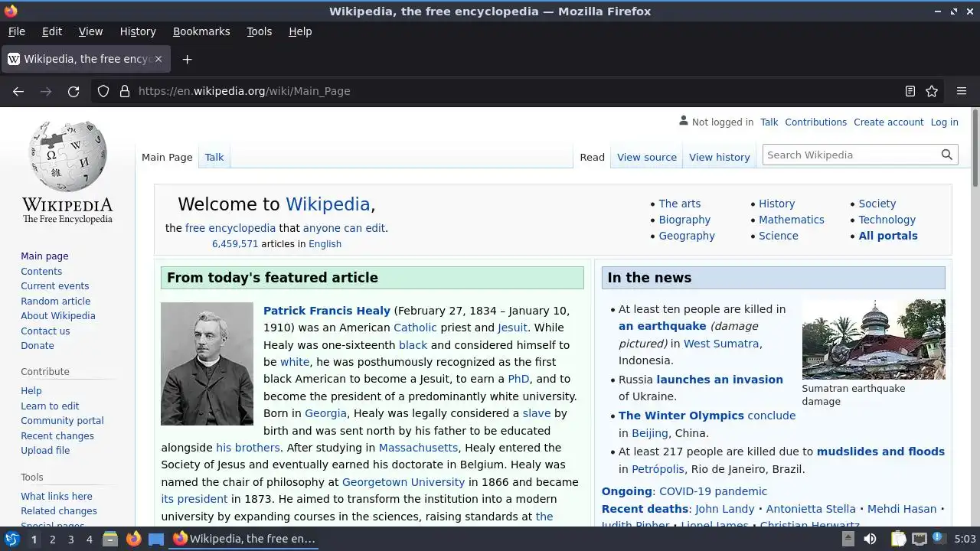
Task: Open the Bookmarks menu
Action: (201, 31)
